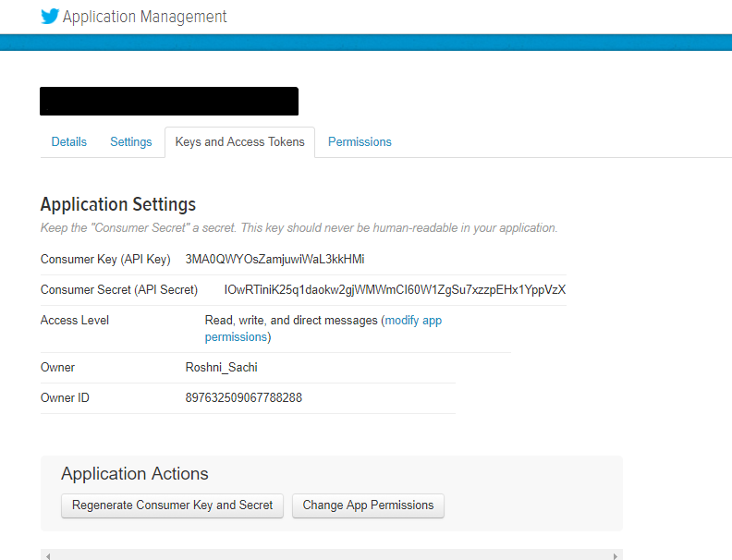Click the Change App Permissions button
Image resolution: width=732 pixels, height=560 pixels.
(x=369, y=505)
